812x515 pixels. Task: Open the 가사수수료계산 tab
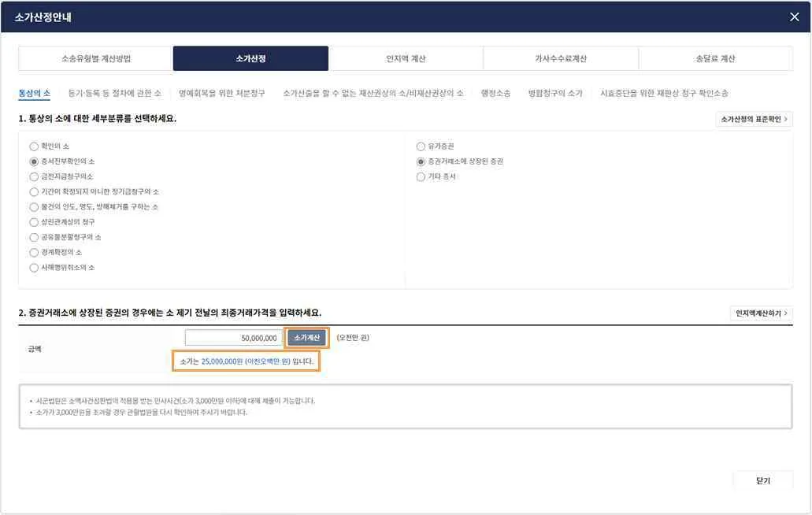(560, 58)
